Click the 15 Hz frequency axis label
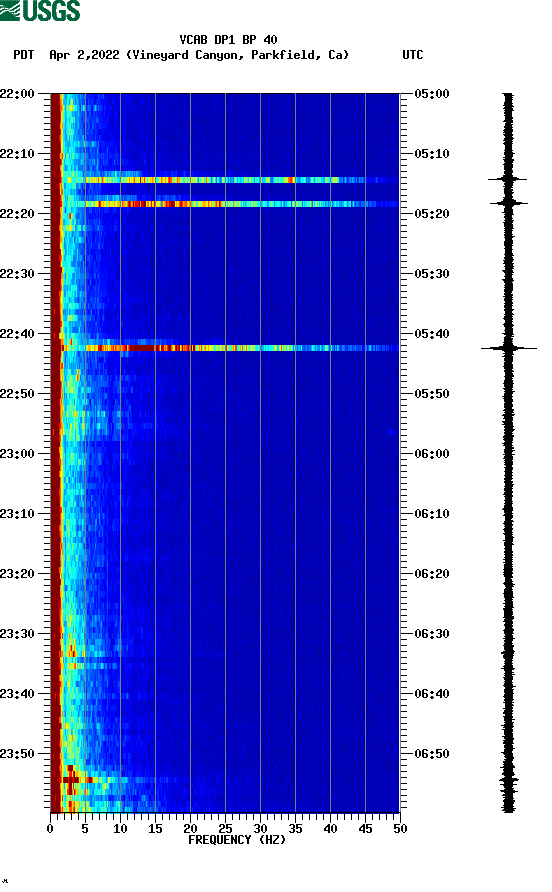 point(155,829)
